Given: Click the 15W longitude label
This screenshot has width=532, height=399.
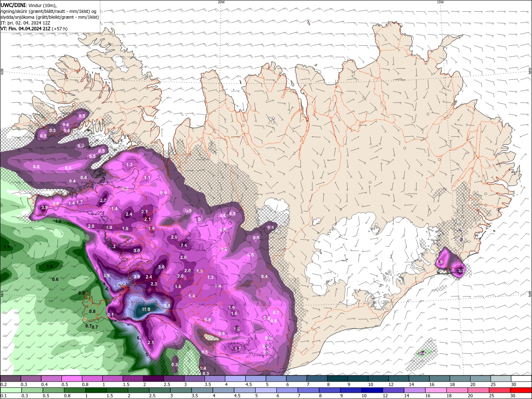Looking at the screenshot, I should (x=440, y=2).
